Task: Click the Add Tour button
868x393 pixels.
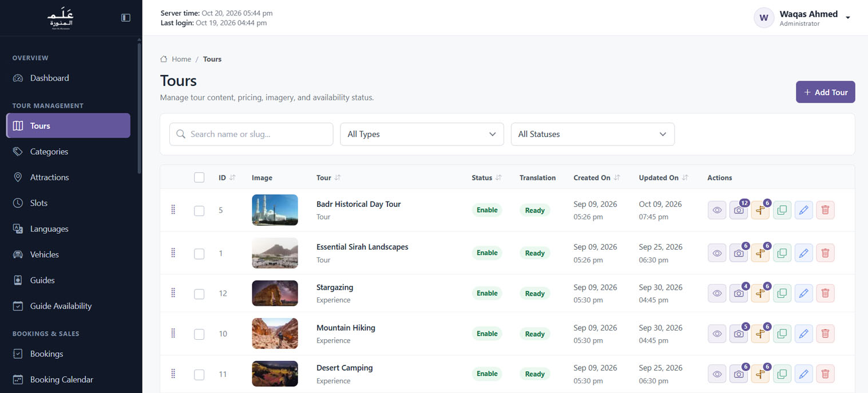Action: click(825, 92)
